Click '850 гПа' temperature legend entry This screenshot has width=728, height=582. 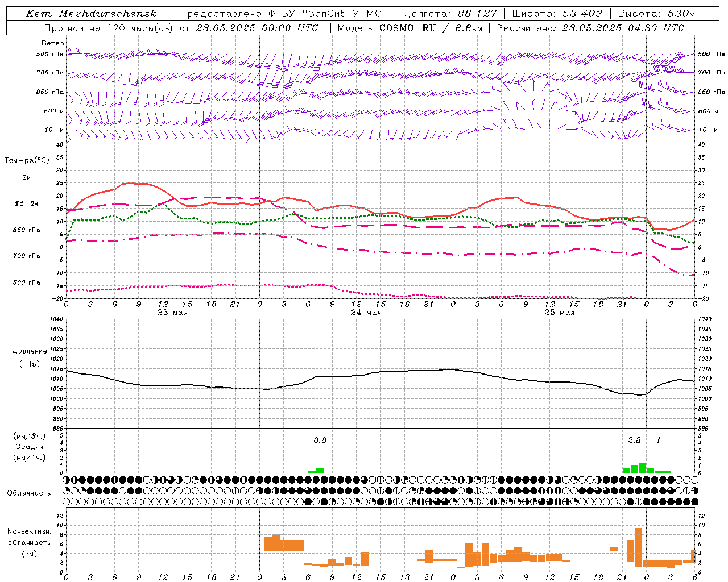(27, 230)
